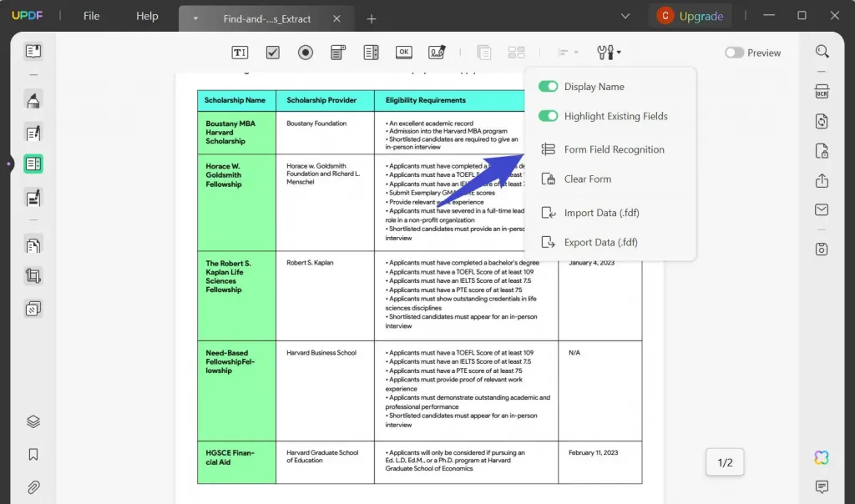855x504 pixels.
Task: Select the Digital Signature field tool
Action: pyautogui.click(x=437, y=53)
